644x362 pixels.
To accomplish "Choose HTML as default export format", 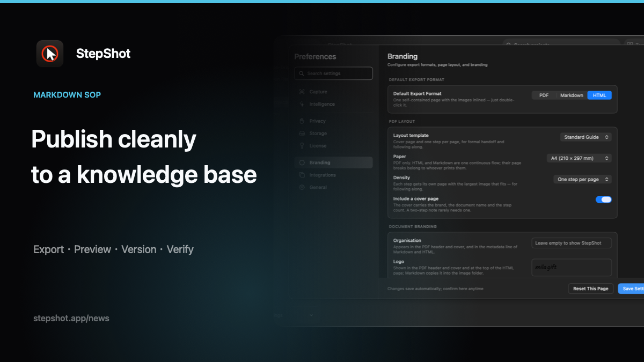I will click(599, 95).
